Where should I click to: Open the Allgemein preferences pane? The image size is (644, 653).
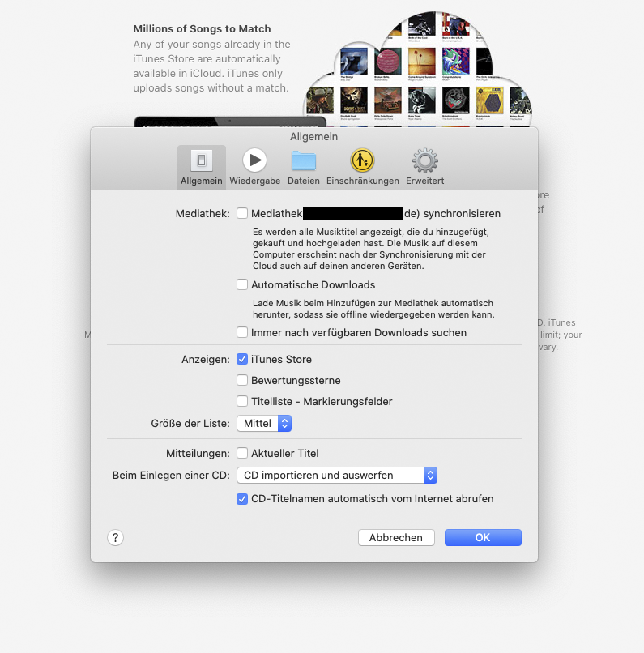(202, 167)
